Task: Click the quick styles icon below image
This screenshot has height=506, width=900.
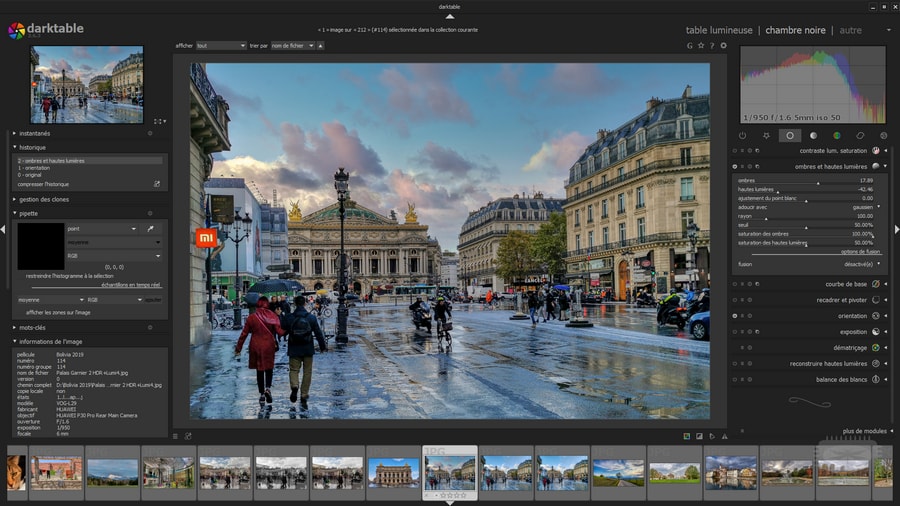Action: pyautogui.click(x=188, y=437)
